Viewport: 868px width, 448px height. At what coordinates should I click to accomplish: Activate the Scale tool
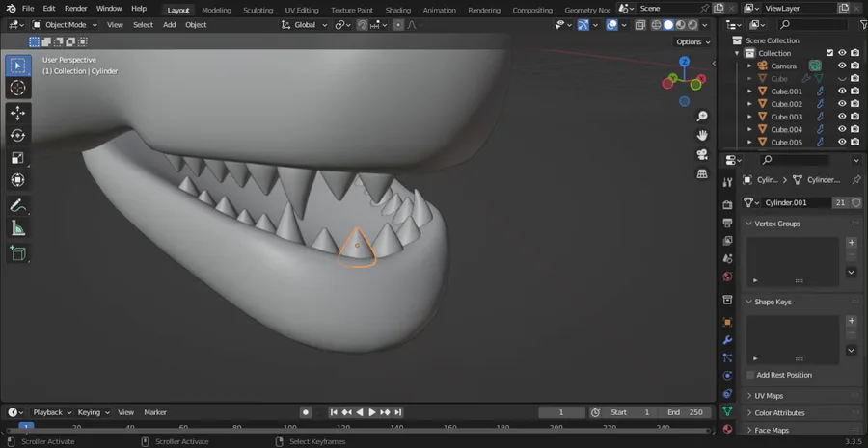coord(17,158)
